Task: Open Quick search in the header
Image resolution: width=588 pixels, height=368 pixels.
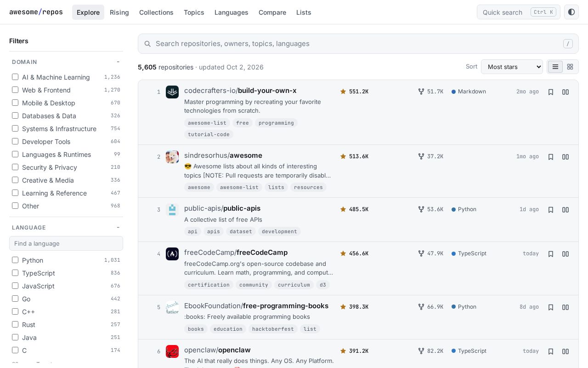Action: point(519,12)
